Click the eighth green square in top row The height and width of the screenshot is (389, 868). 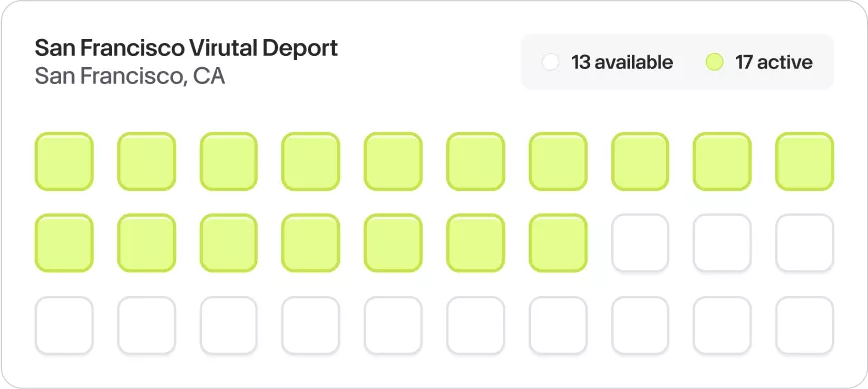(640, 161)
